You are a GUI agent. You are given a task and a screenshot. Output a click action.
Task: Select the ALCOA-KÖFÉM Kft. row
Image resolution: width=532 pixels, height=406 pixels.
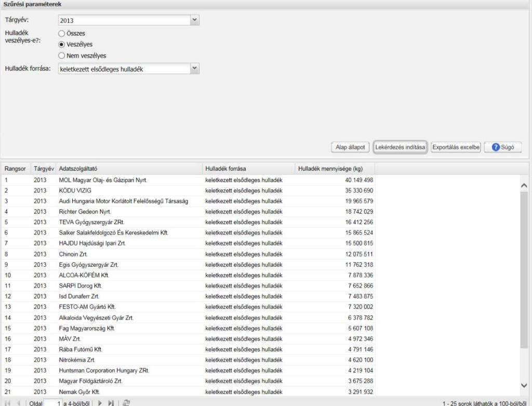point(188,275)
